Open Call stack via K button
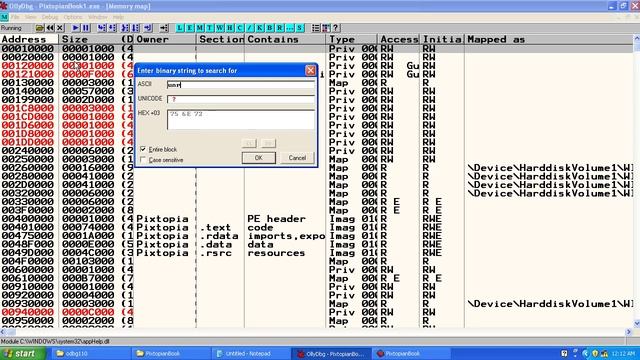640x360 pixels. [260, 28]
